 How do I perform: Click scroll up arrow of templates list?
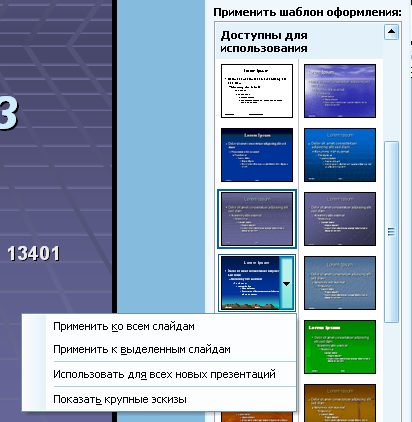pos(391,32)
